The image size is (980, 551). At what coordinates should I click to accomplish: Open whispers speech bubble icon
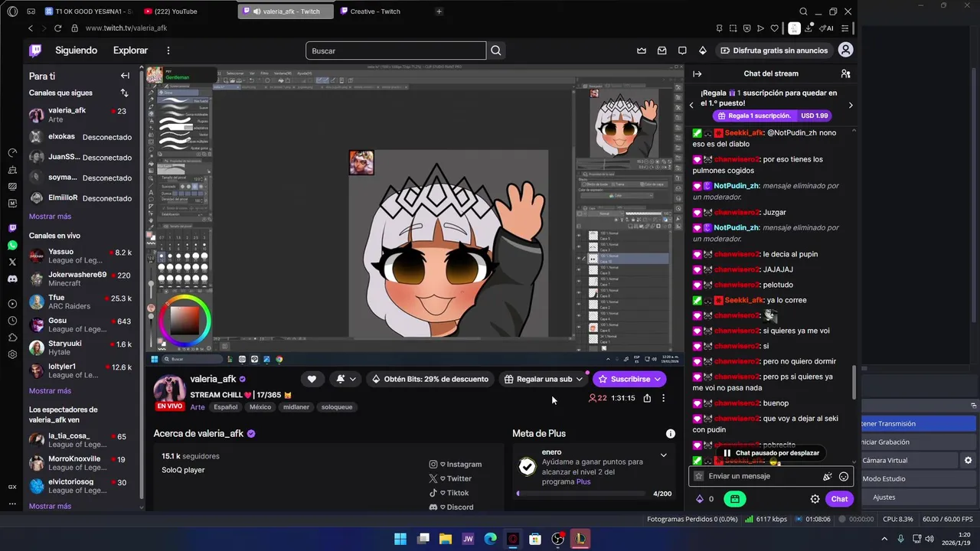point(682,51)
